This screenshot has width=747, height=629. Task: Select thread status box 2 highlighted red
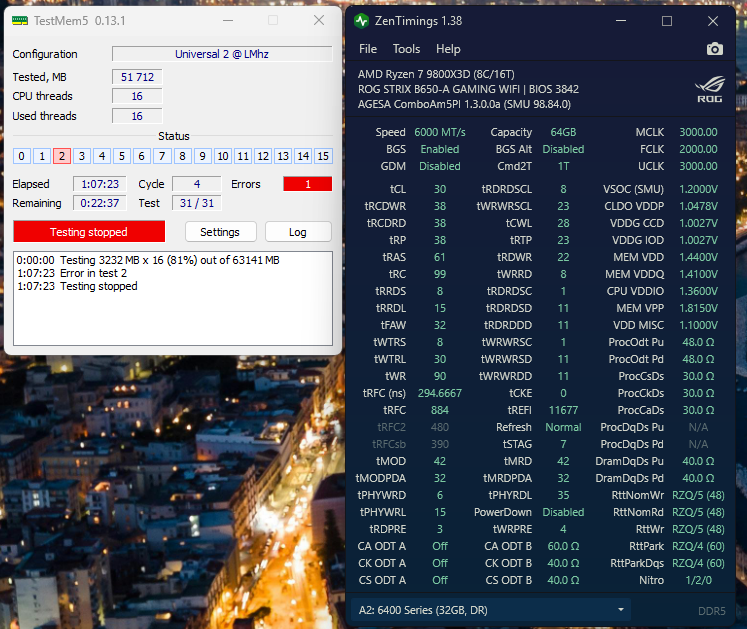(x=61, y=156)
